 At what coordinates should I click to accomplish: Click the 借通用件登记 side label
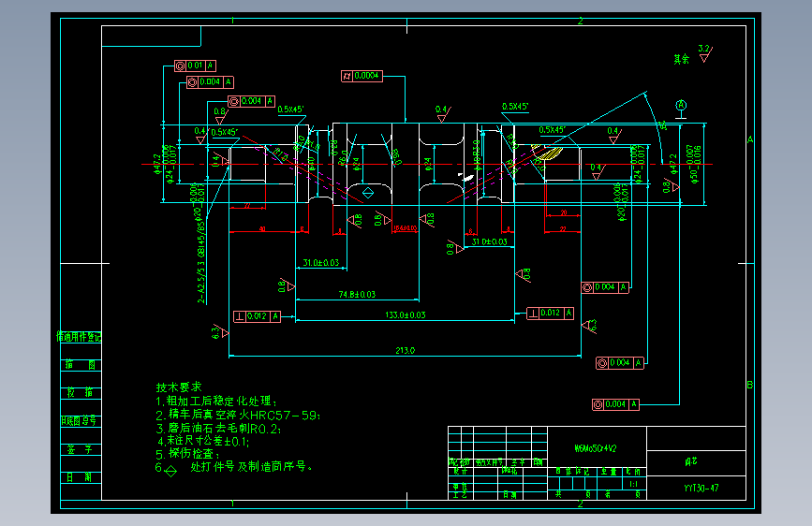pos(79,337)
